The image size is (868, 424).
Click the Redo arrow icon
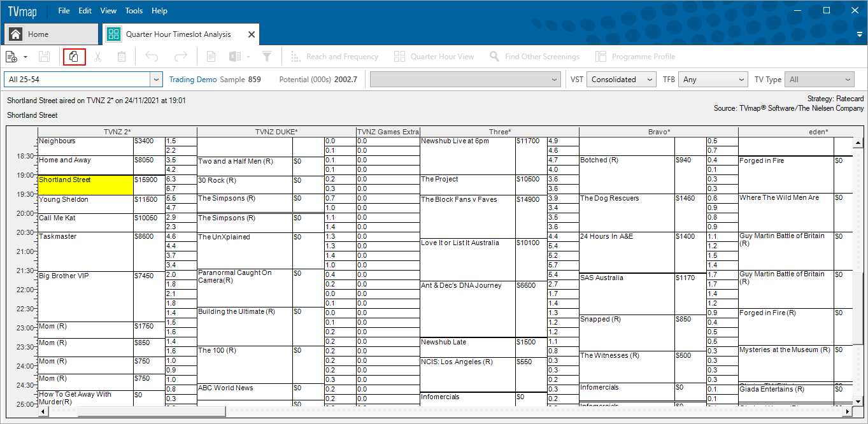click(181, 57)
